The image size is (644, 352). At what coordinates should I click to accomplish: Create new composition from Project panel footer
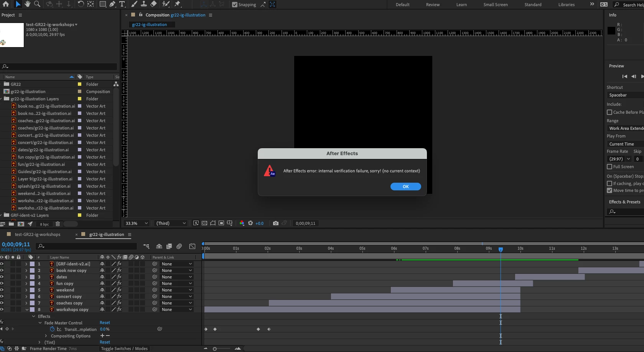point(21,224)
